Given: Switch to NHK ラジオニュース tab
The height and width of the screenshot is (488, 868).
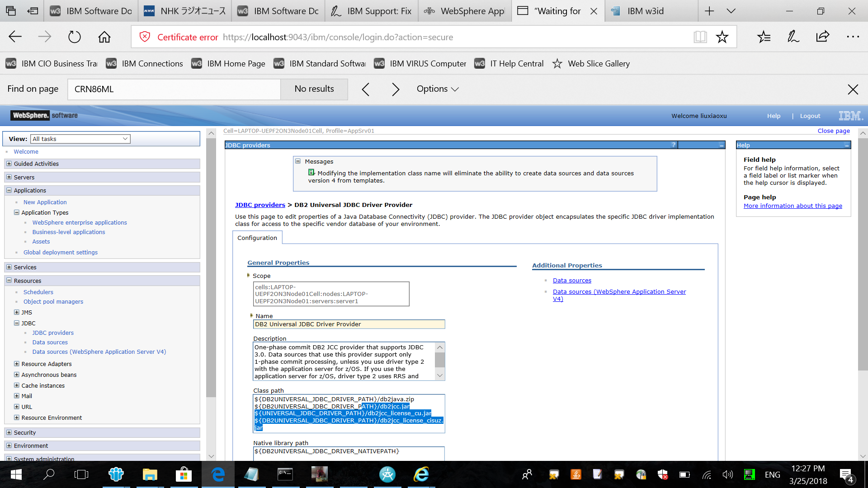Looking at the screenshot, I should coord(184,11).
